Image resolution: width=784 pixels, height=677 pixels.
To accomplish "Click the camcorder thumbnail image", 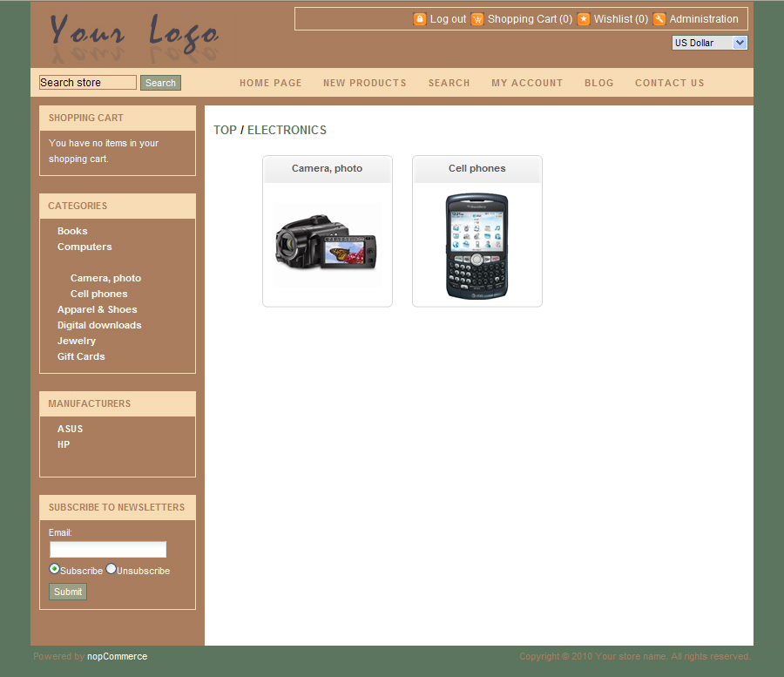I will [327, 245].
